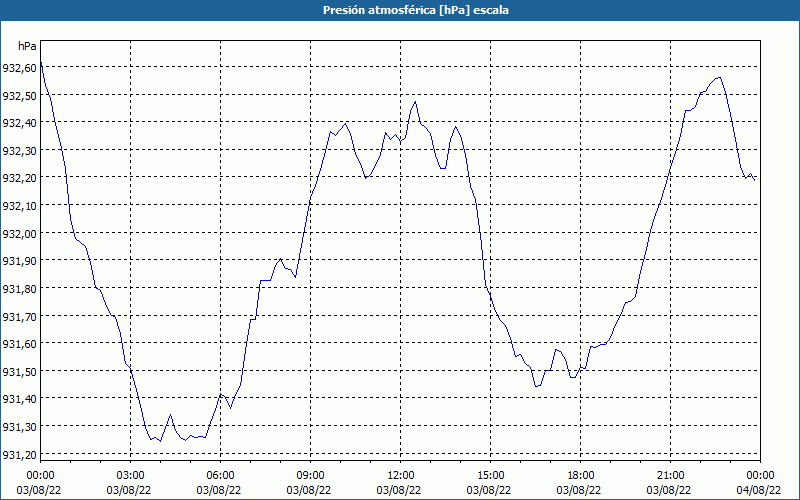The image size is (800, 500).
Task: Select the 932,30 y-axis value
Action: point(19,151)
